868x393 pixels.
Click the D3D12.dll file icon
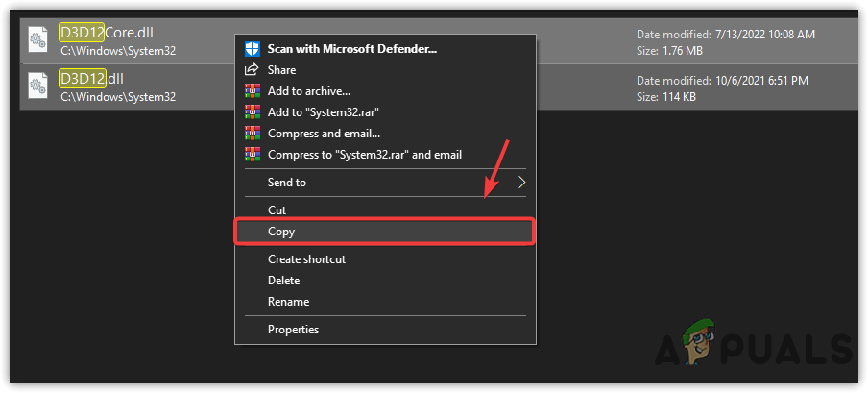click(x=39, y=86)
